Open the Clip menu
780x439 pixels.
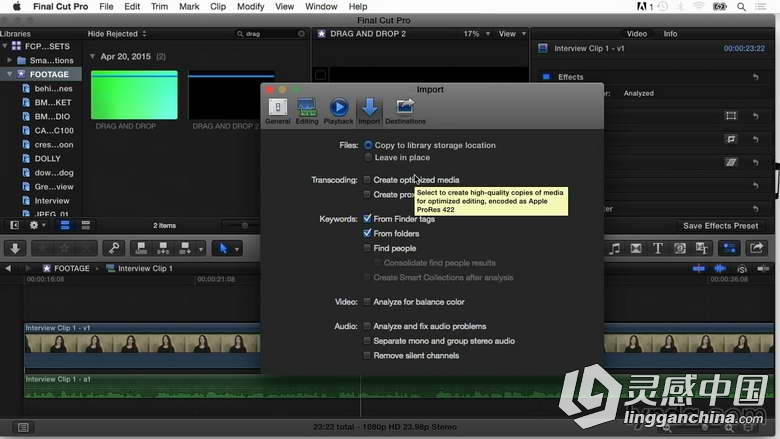tap(218, 6)
